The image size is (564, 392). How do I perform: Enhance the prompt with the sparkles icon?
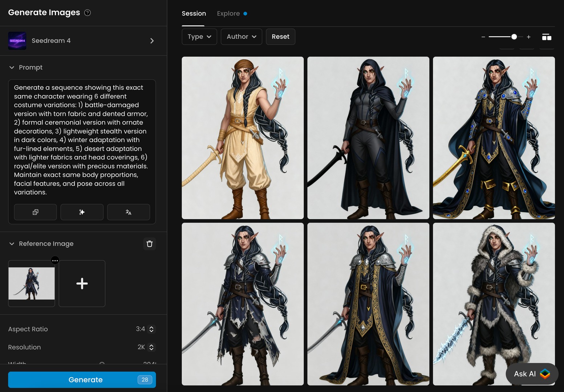pyautogui.click(x=82, y=212)
